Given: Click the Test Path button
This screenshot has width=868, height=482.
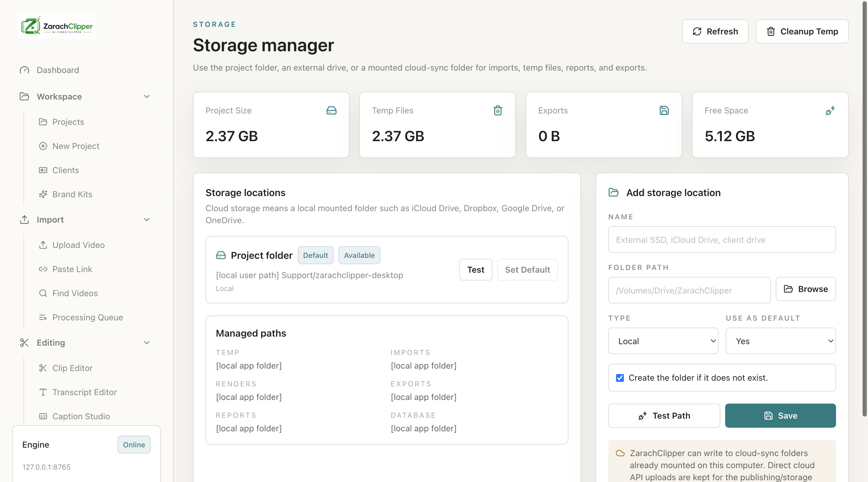Looking at the screenshot, I should coord(664,416).
